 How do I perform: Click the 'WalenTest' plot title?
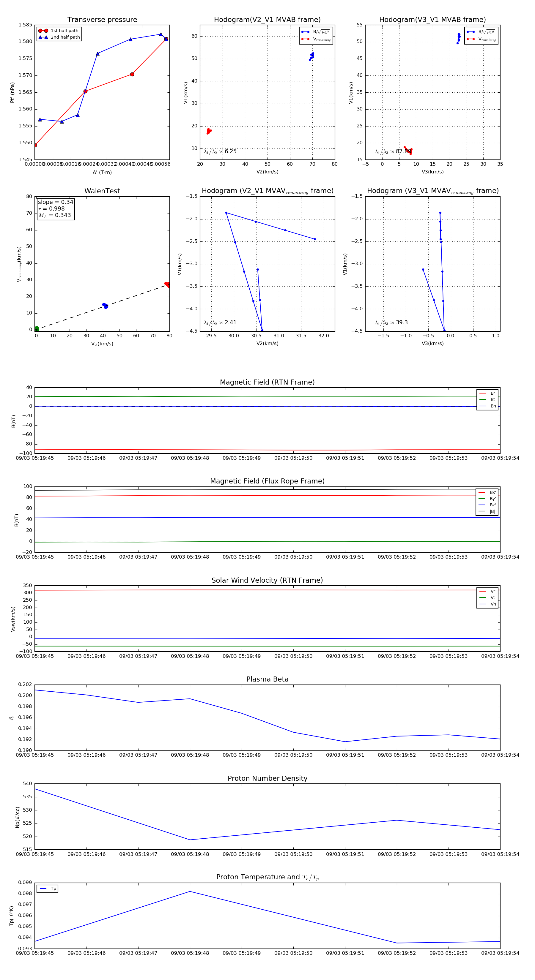pos(102,191)
